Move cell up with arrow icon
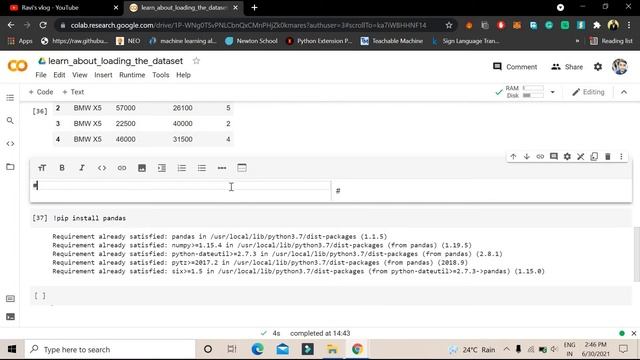 [x=513, y=156]
